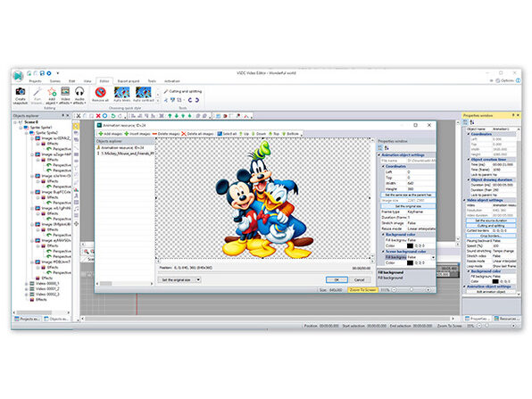Click the color swatch in main Properties window
532x399 pixels.
click(495, 281)
